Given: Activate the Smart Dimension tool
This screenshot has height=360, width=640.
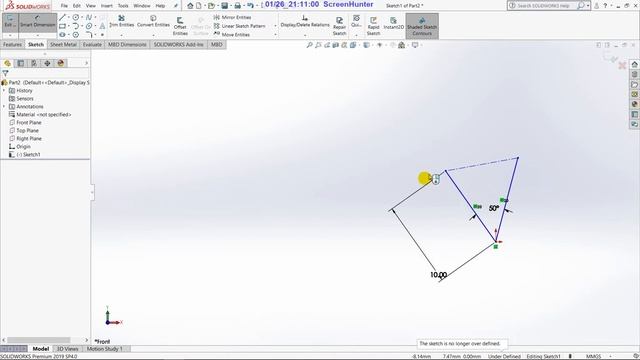Looking at the screenshot, I should 38,22.
